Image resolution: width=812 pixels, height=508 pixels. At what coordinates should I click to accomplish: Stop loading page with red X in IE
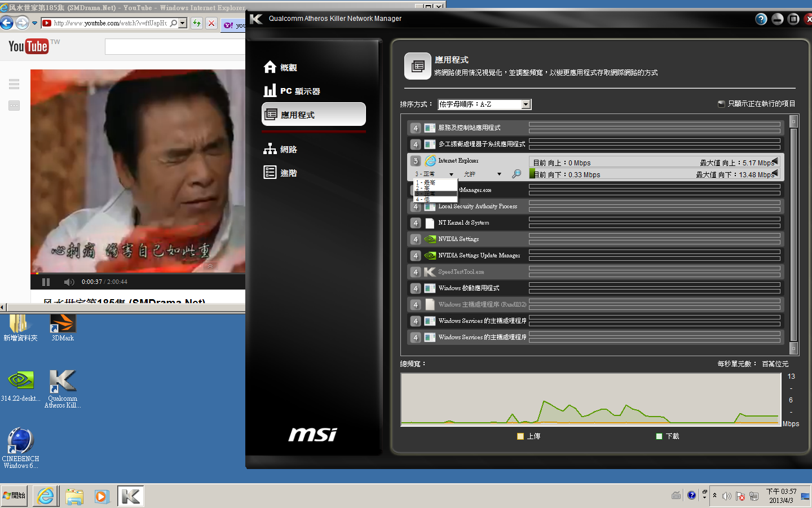tap(211, 23)
